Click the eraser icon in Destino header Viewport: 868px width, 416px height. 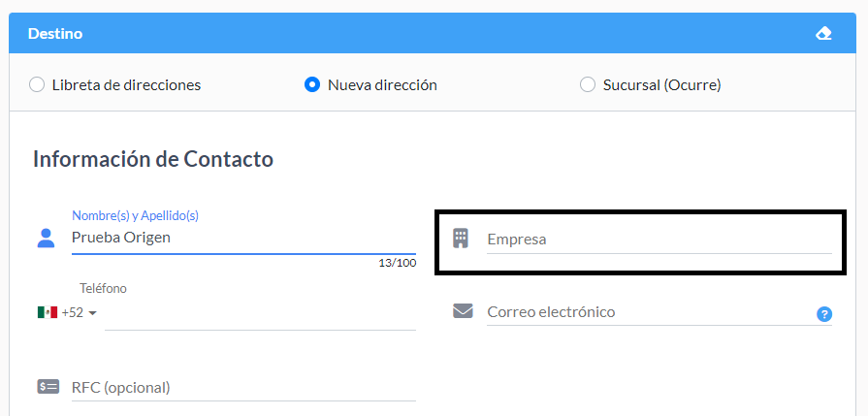[823, 34]
